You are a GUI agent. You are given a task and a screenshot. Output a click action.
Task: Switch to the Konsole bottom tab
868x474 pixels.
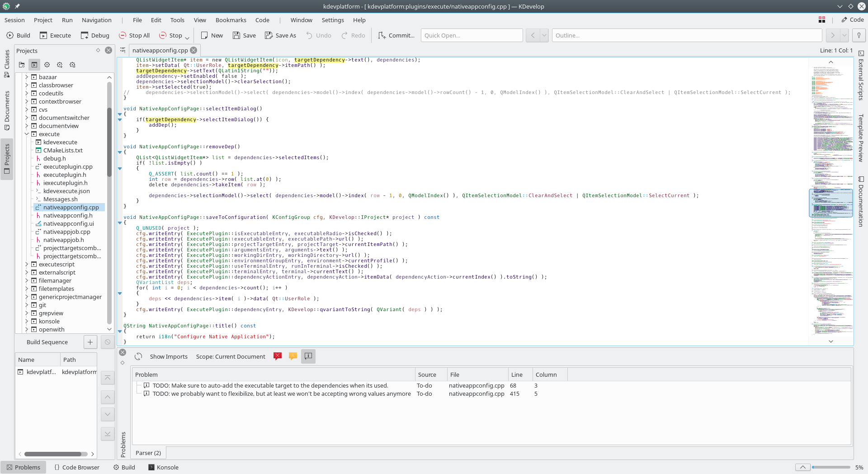(x=163, y=467)
